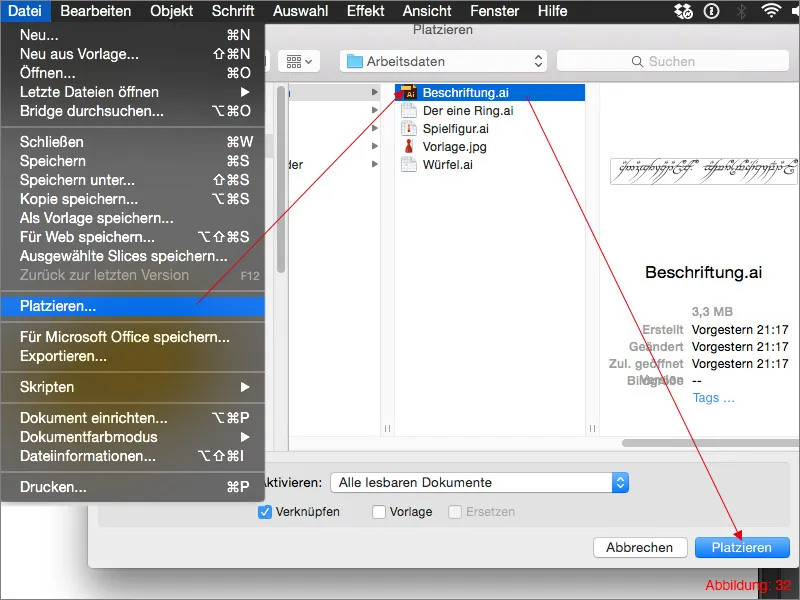The width and height of the screenshot is (800, 600).
Task: Click the Der eine Ring.ai file icon
Action: coord(409,111)
